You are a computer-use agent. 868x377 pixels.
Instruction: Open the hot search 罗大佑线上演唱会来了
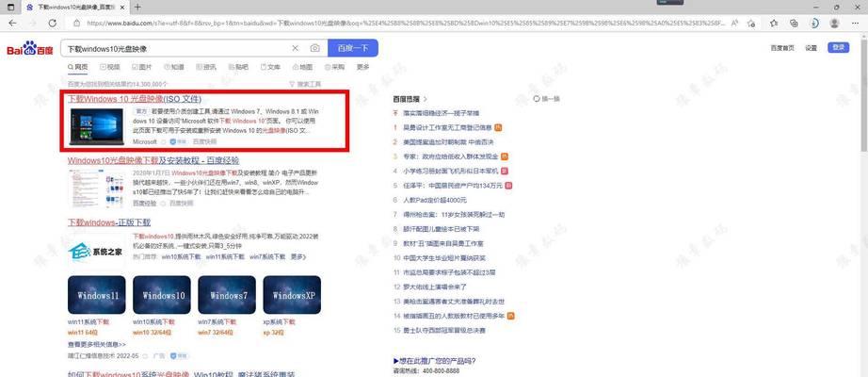click(x=435, y=287)
